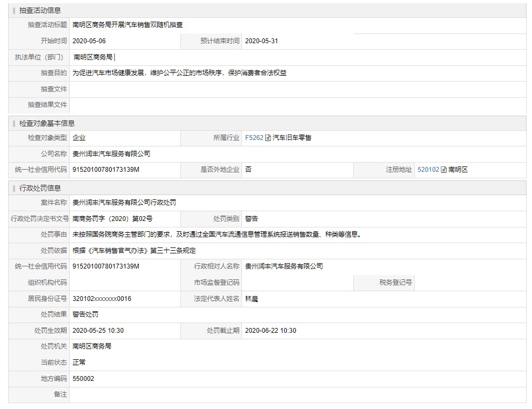Click the 开始时间 date 2020-05-06
The width and height of the screenshot is (532, 409).
tap(89, 41)
